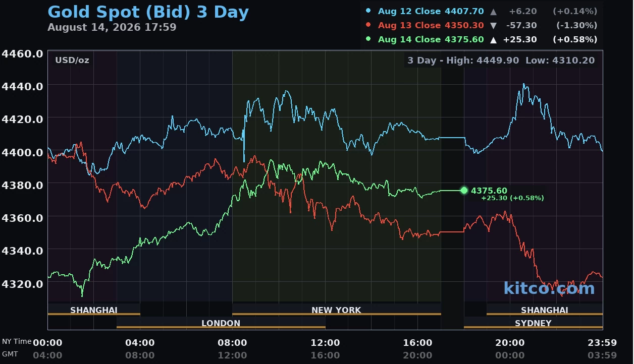Click the Aug 12 up-triangle change indicator

494,11
